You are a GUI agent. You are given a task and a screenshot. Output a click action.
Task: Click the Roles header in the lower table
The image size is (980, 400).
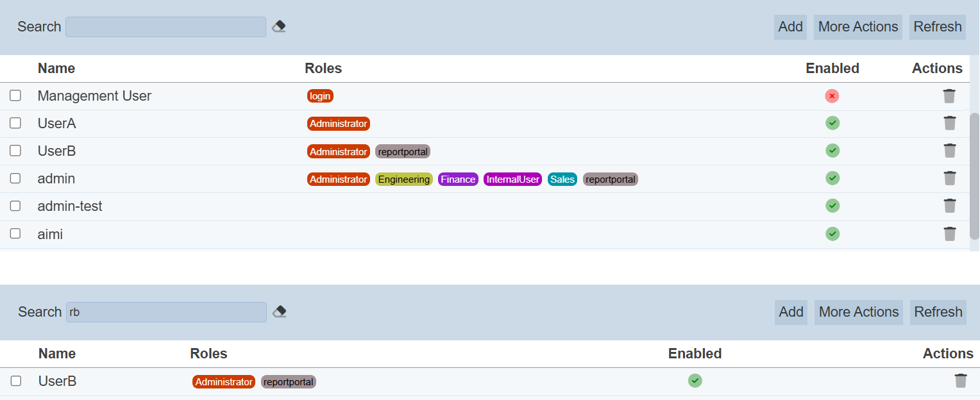tap(208, 354)
